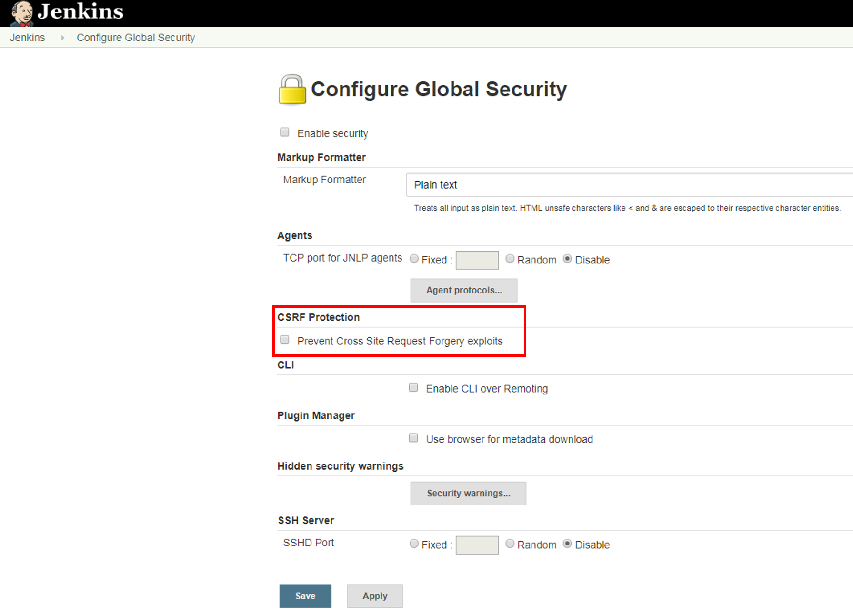Click the Jenkins header title text
This screenshot has height=616, width=853.
(80, 11)
